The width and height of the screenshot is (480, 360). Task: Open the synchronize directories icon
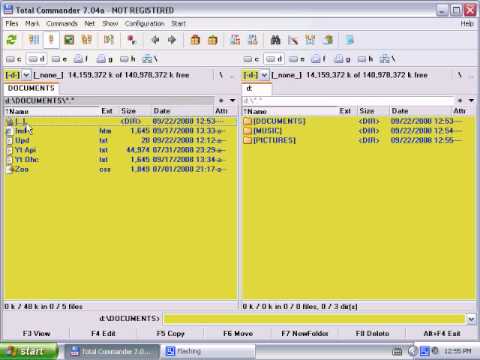point(310,40)
